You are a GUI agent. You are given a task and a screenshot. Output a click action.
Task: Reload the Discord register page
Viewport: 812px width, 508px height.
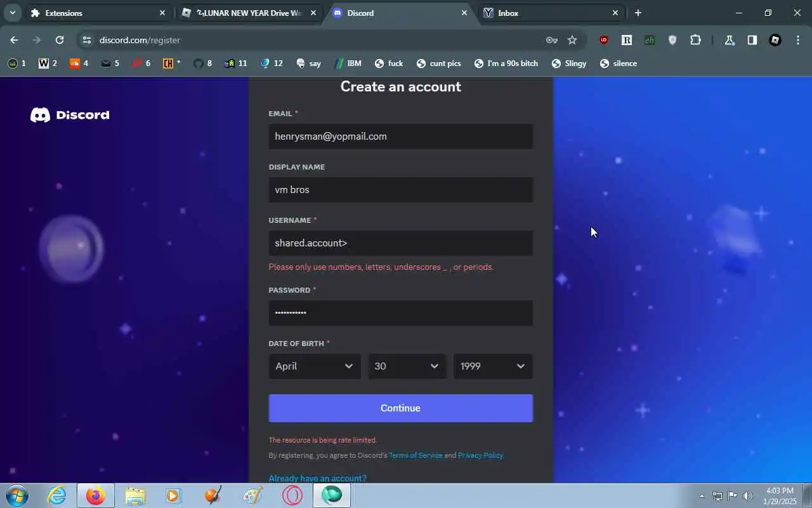(60, 40)
